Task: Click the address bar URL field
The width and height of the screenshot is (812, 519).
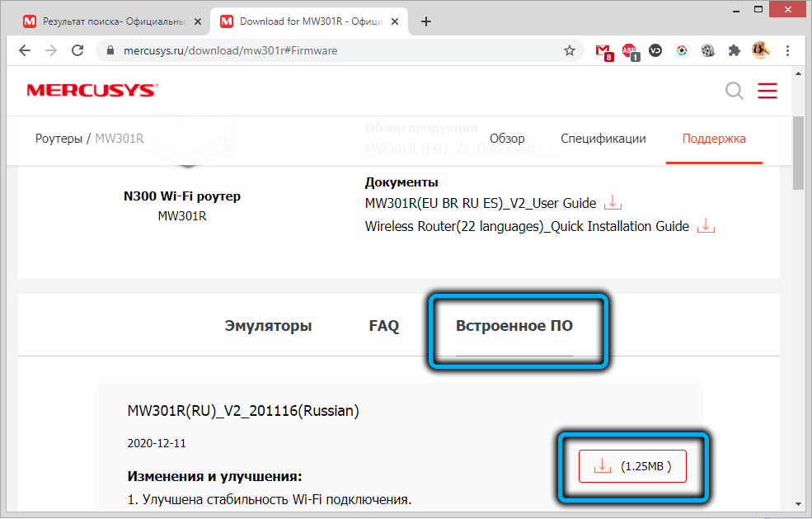Action: pyautogui.click(x=330, y=50)
